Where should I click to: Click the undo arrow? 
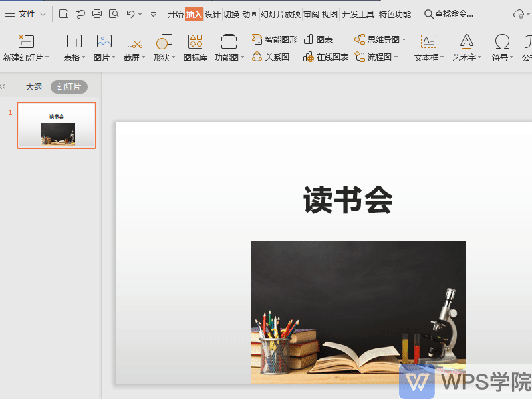point(130,13)
